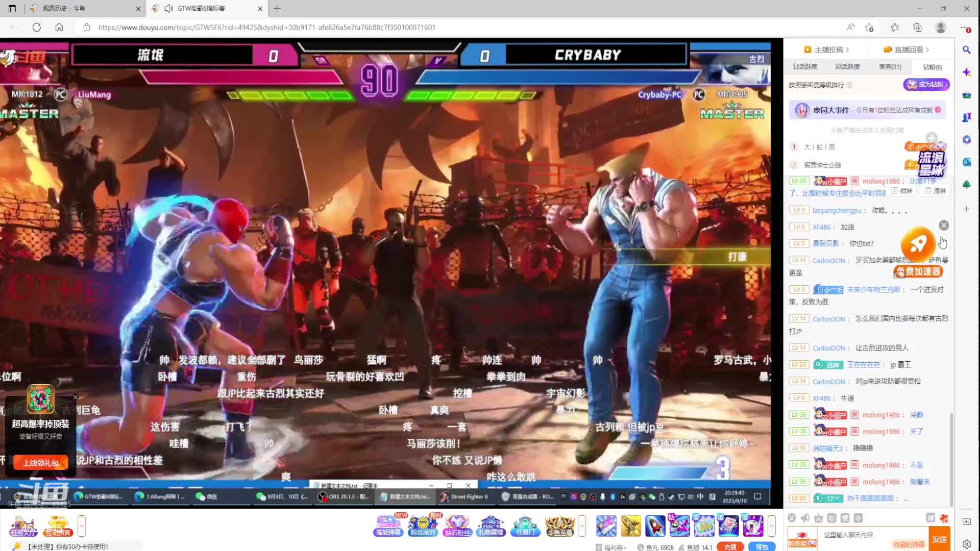Viewport: 980px width, 551px height.
Task: Open the Edge Copilot sparkle sidebar icon
Action: coord(967,72)
